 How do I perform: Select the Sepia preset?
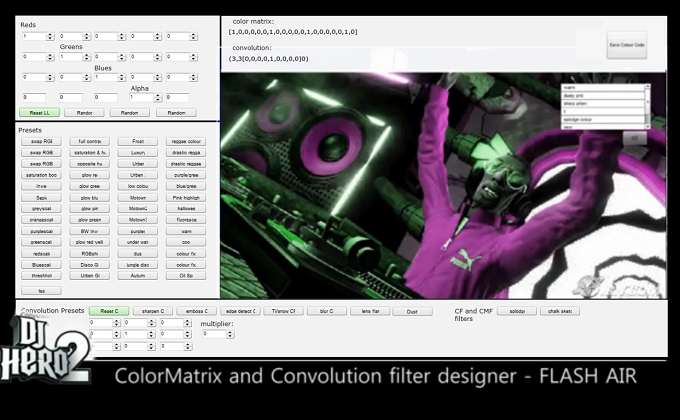41,197
